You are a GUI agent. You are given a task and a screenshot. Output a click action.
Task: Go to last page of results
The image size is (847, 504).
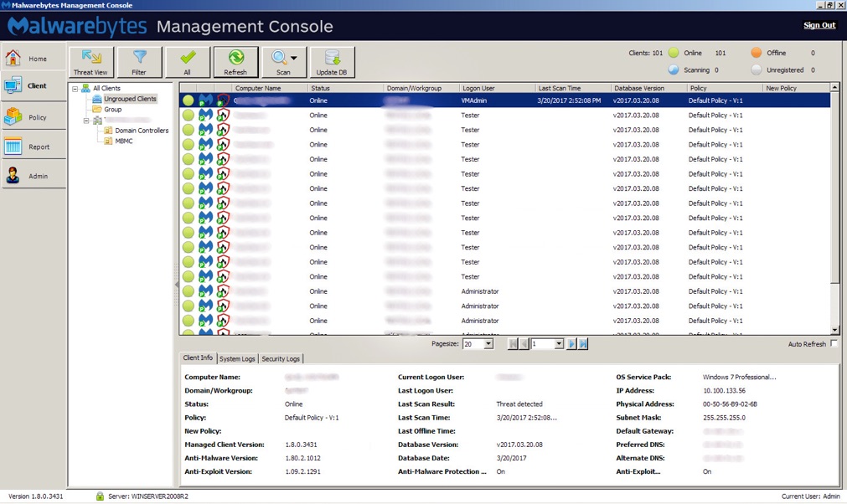click(x=583, y=344)
